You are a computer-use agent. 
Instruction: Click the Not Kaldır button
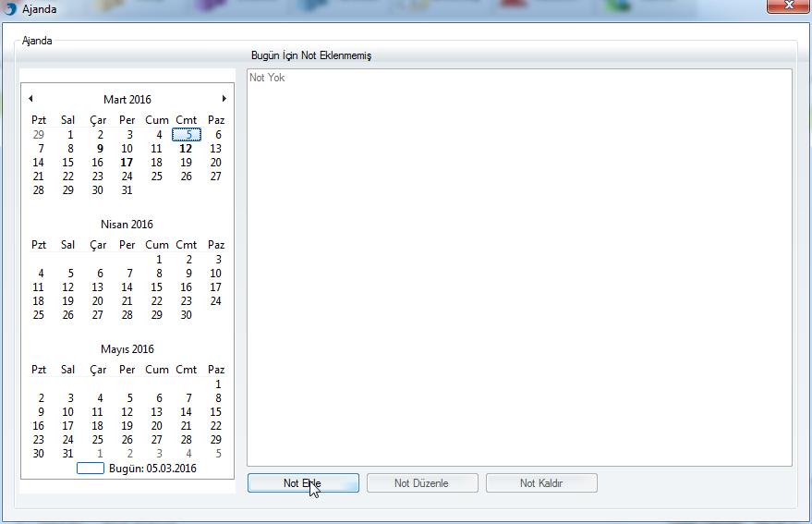click(541, 483)
